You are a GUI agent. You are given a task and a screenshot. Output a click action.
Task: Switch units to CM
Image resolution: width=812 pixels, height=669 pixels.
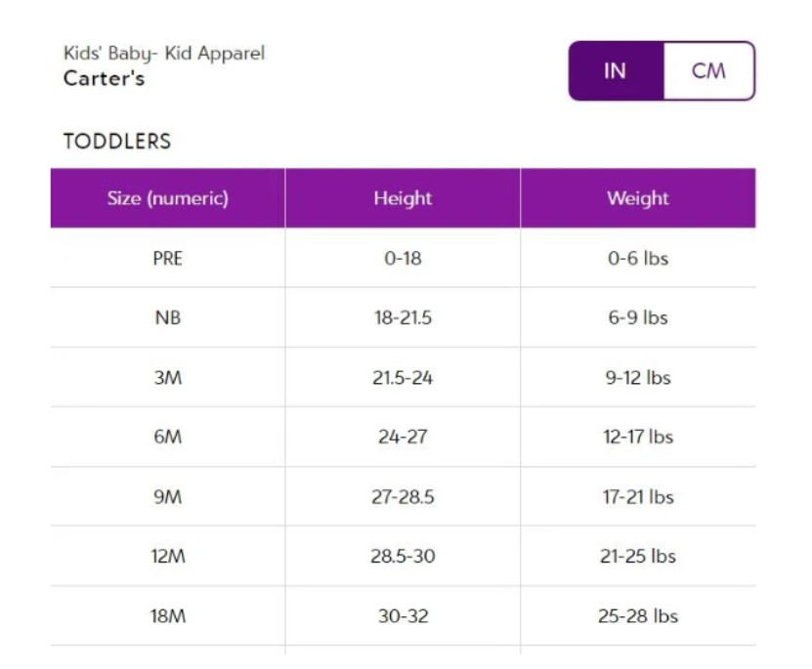click(708, 71)
